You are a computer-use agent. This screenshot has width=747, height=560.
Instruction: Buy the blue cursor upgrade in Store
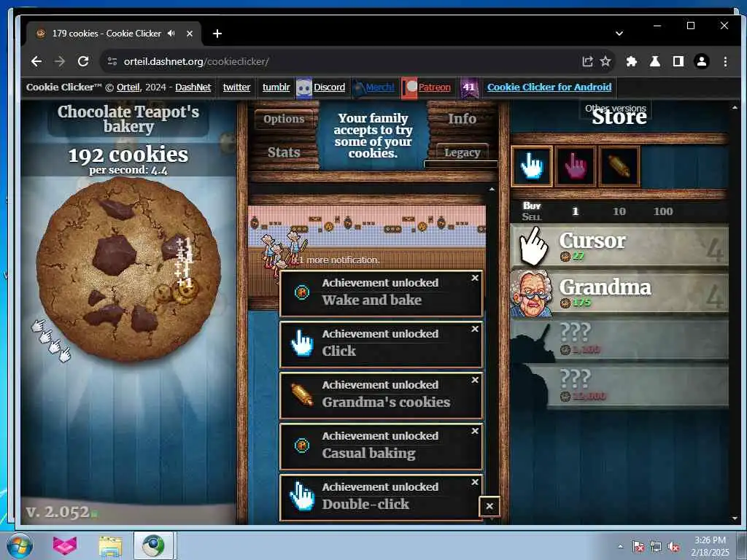[532, 166]
